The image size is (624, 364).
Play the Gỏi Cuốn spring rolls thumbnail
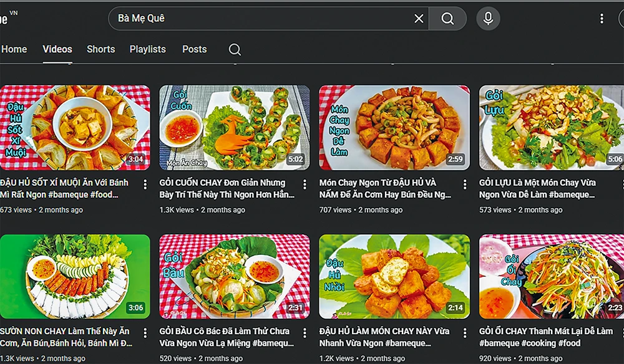235,128
